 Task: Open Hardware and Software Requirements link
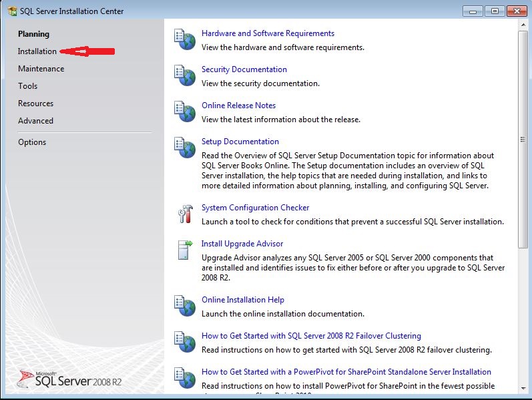click(268, 33)
